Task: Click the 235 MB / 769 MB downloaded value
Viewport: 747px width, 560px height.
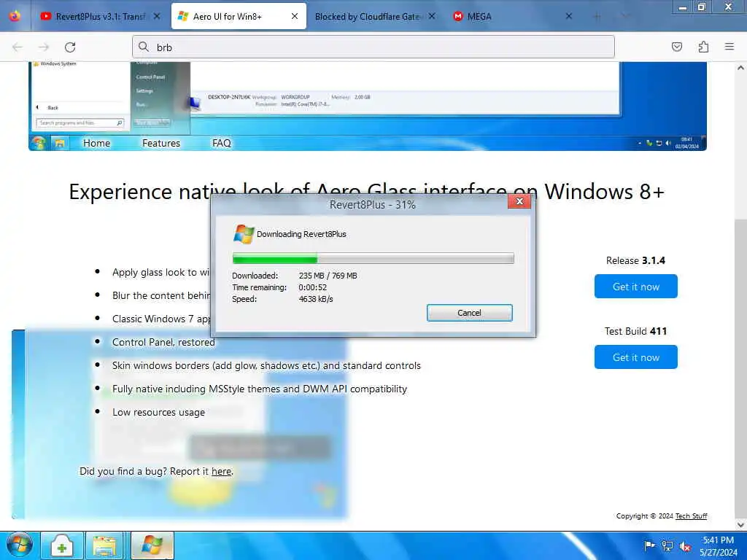Action: [x=328, y=276]
